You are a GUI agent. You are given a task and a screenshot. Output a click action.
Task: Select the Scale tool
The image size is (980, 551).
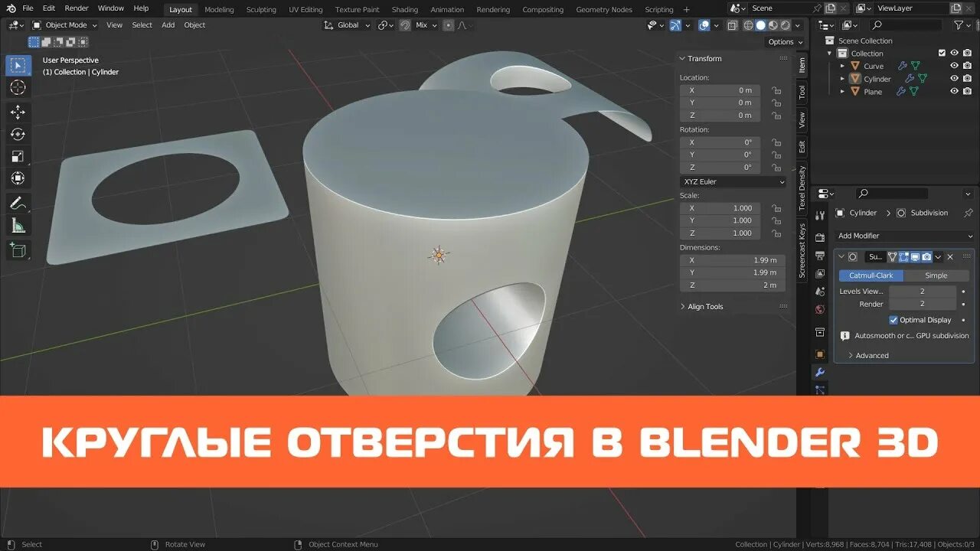click(x=18, y=156)
